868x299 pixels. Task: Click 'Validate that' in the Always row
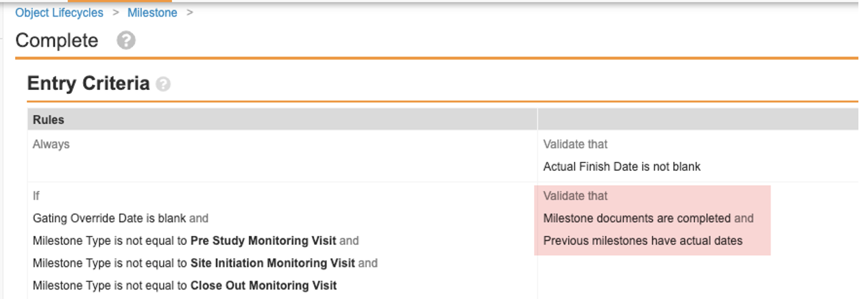click(575, 144)
